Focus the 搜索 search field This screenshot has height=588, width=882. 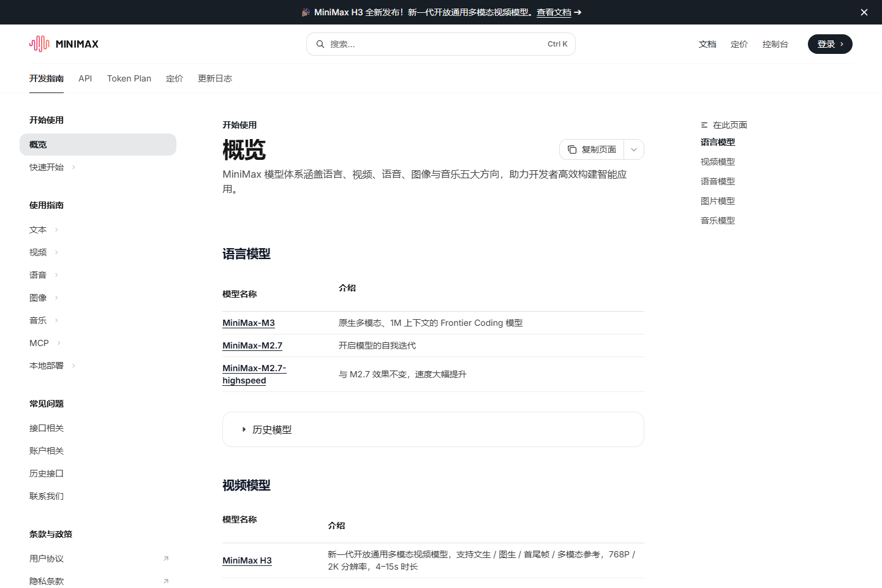(440, 44)
